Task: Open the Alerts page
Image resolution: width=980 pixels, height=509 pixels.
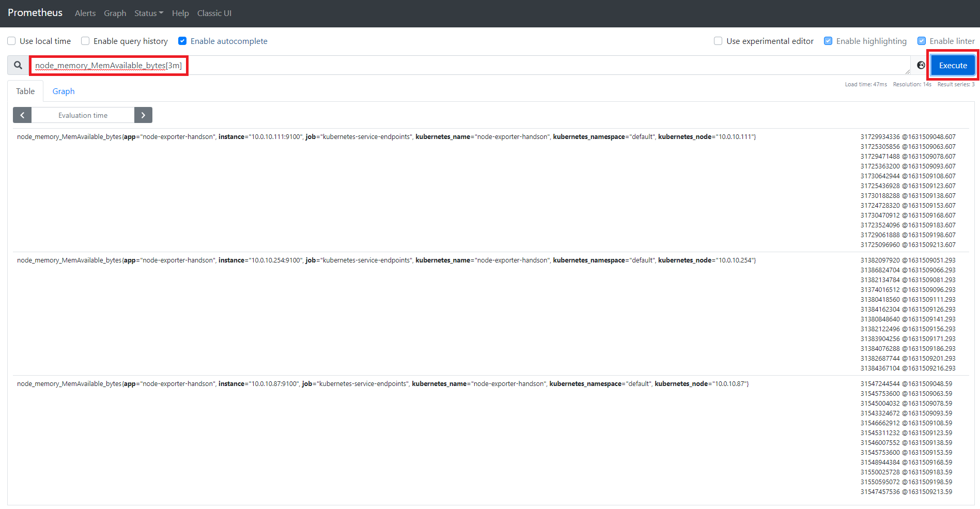Action: click(x=85, y=13)
